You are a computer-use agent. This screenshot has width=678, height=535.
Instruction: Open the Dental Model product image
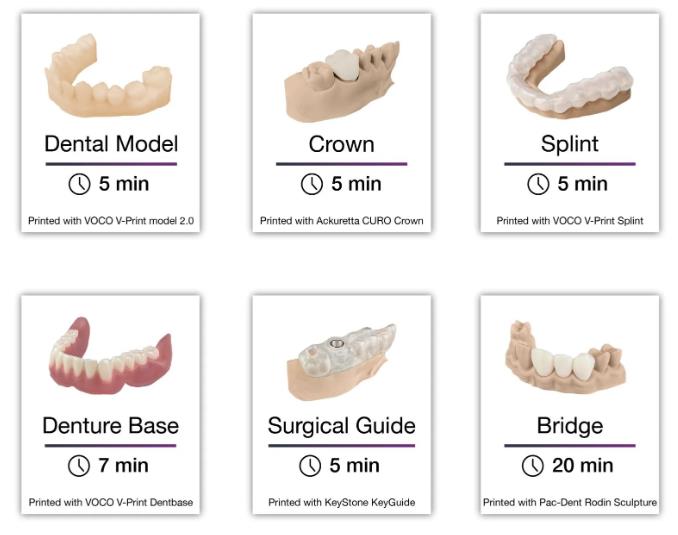tap(110, 77)
